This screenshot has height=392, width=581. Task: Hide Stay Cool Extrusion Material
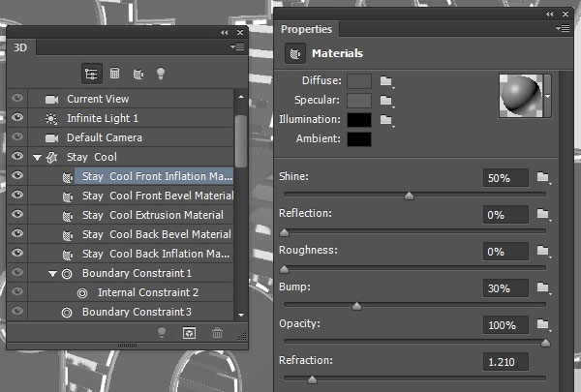click(17, 214)
